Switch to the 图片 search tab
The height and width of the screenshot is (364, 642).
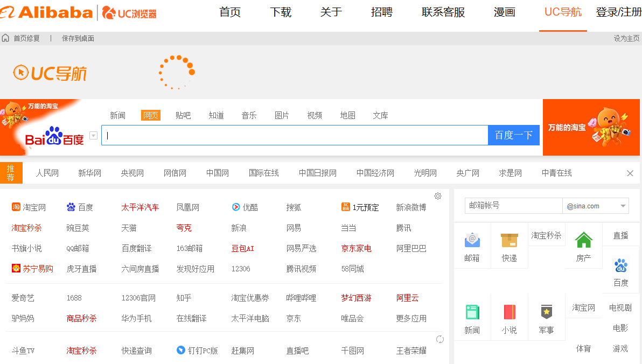(282, 115)
